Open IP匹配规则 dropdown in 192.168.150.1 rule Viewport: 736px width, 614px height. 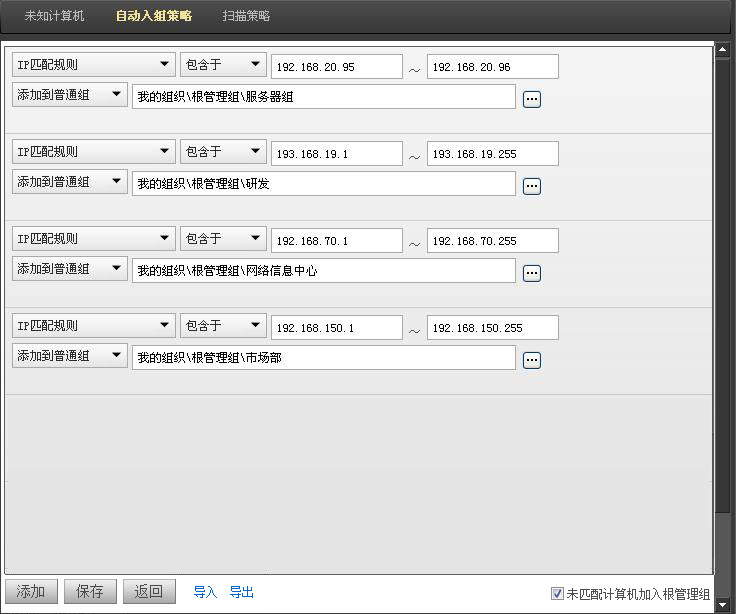94,325
